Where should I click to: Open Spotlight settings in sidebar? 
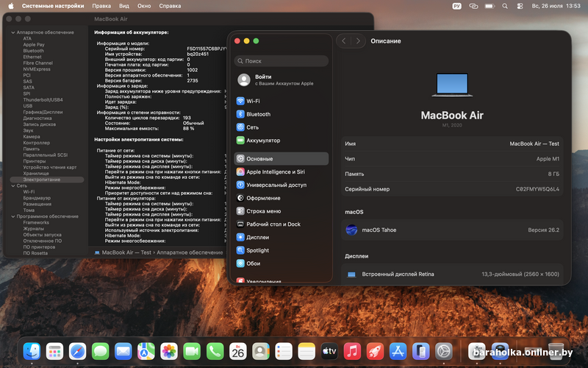pos(282,250)
